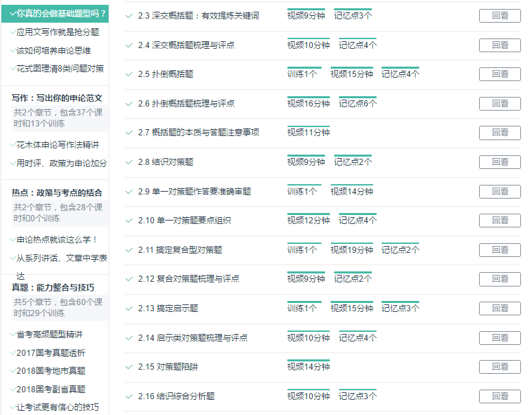Open lesson 2.16 结识综合分析题
Viewport: 532px width, 415px height.
[x=177, y=396]
